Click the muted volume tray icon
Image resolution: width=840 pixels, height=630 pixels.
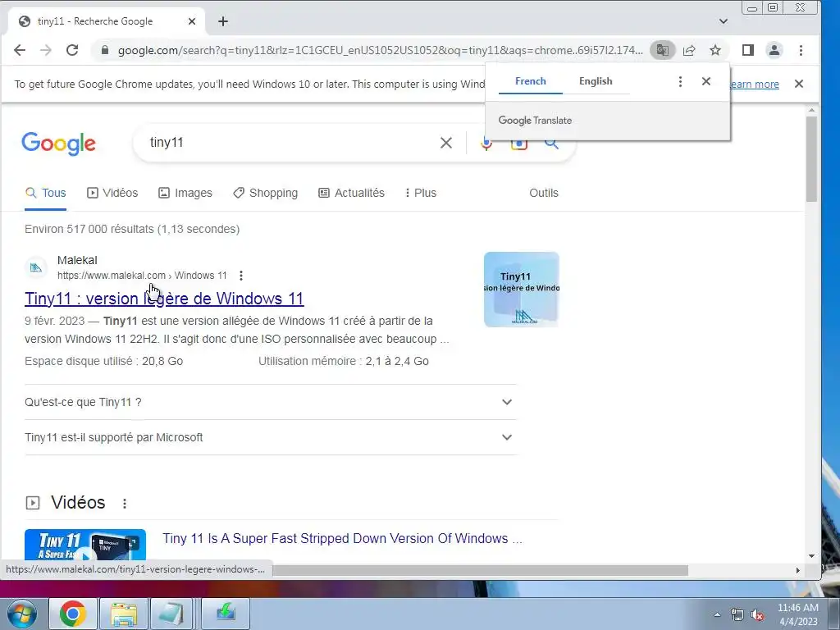point(757,614)
